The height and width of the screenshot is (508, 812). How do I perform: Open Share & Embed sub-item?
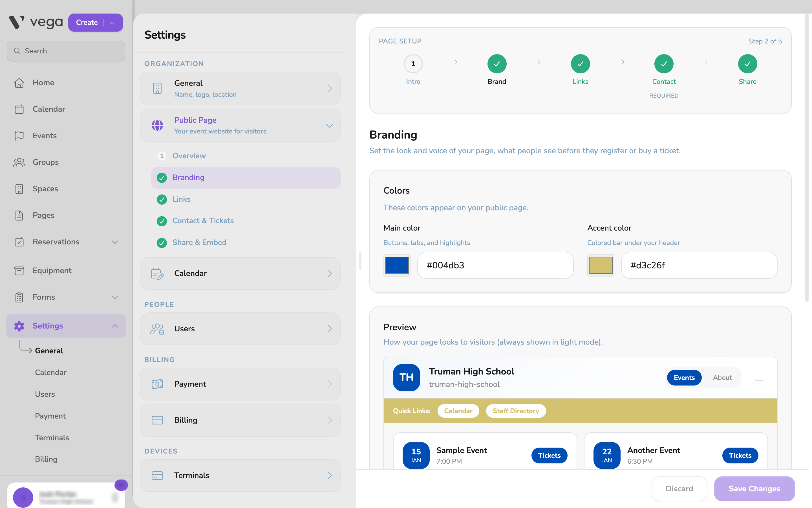246,243
